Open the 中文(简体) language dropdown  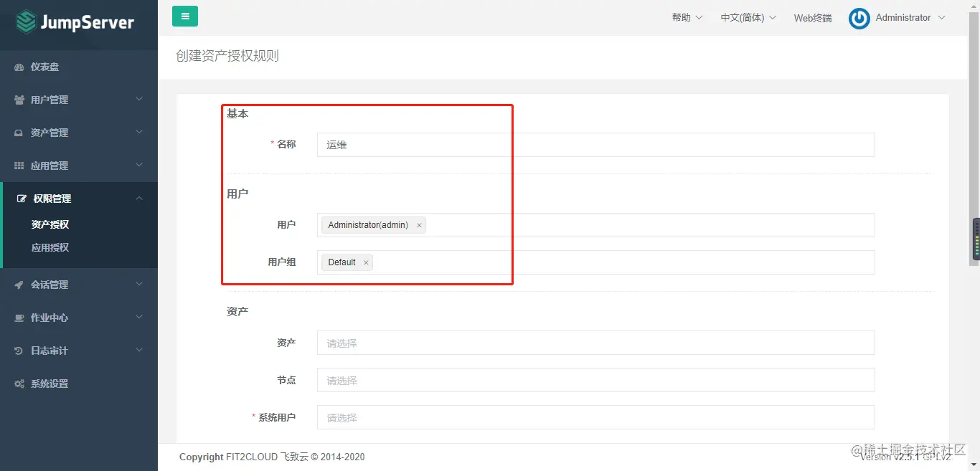pyautogui.click(x=748, y=18)
